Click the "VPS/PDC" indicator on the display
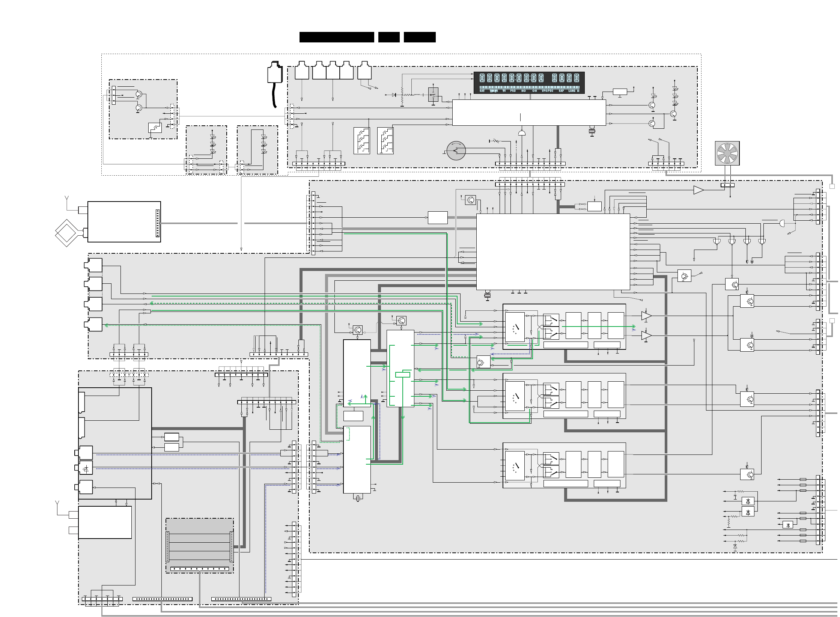 547,91
